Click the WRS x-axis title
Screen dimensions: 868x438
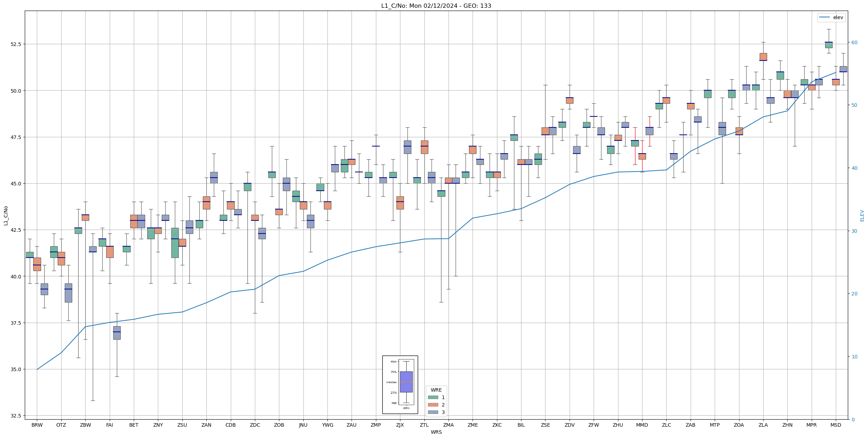pos(436,432)
